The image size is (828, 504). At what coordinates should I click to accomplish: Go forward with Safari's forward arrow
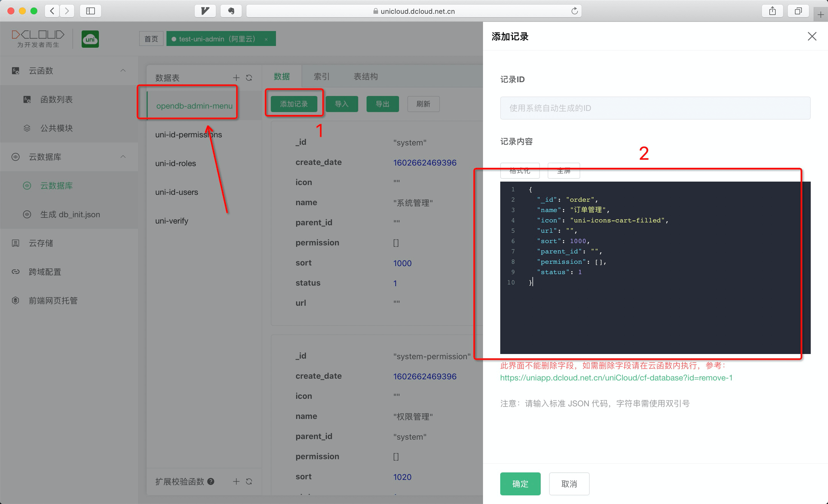67,11
